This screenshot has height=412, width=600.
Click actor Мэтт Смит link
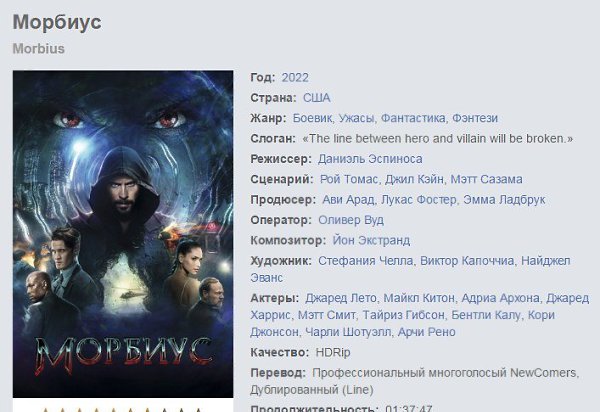coord(326,315)
